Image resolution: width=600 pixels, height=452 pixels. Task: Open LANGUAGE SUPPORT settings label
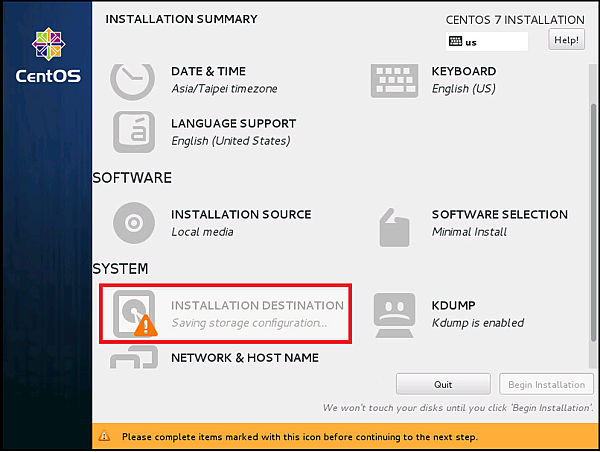pyautogui.click(x=233, y=123)
